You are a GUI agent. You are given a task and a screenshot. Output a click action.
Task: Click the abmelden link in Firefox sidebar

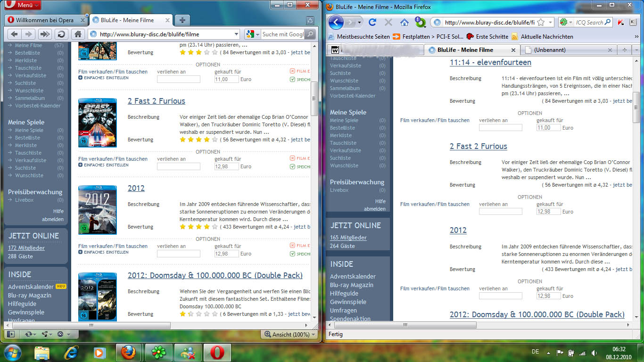(375, 209)
